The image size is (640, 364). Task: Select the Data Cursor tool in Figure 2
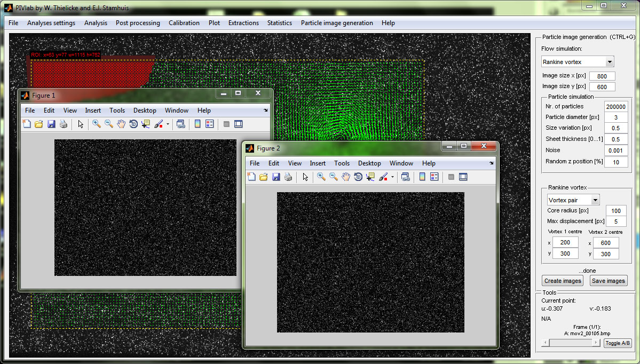pyautogui.click(x=370, y=177)
